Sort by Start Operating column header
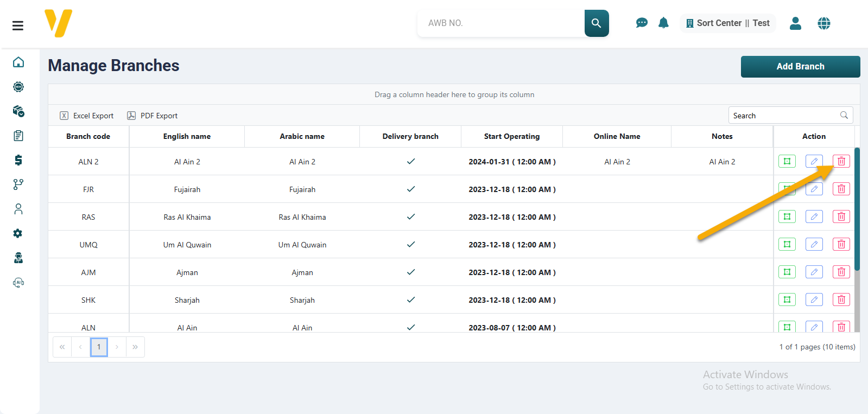This screenshot has height=414, width=868. click(511, 136)
